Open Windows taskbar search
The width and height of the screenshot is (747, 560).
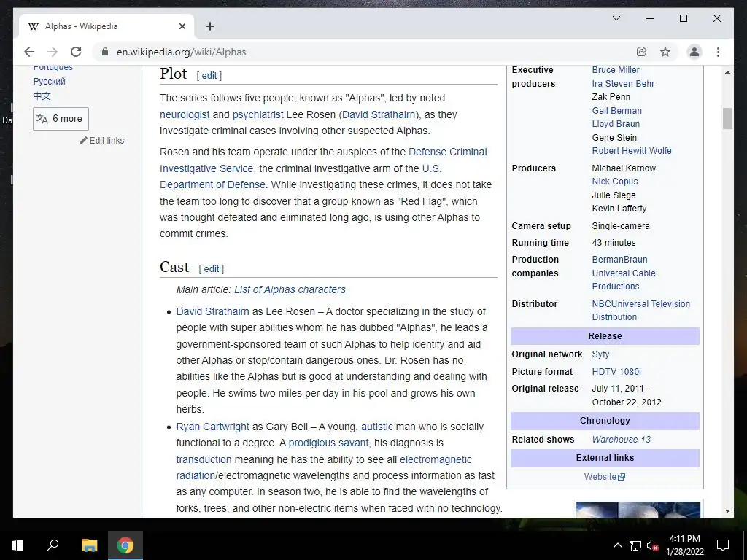[53, 545]
